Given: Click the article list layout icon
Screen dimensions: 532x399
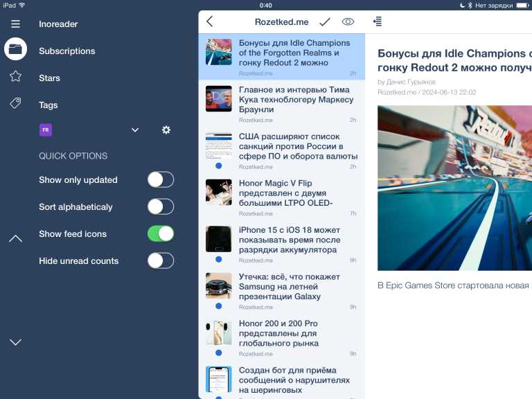Looking at the screenshot, I should coord(378,21).
